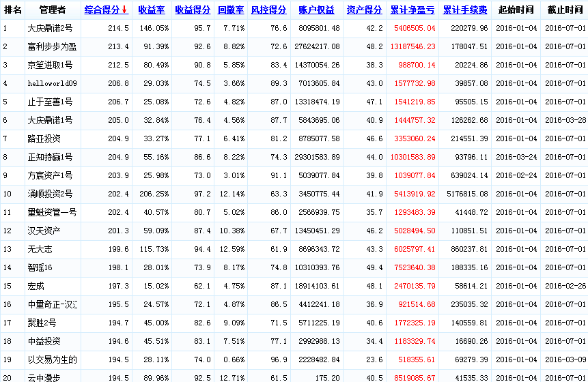
Task: Click net profit value 10301583.89
Action: 413,157
